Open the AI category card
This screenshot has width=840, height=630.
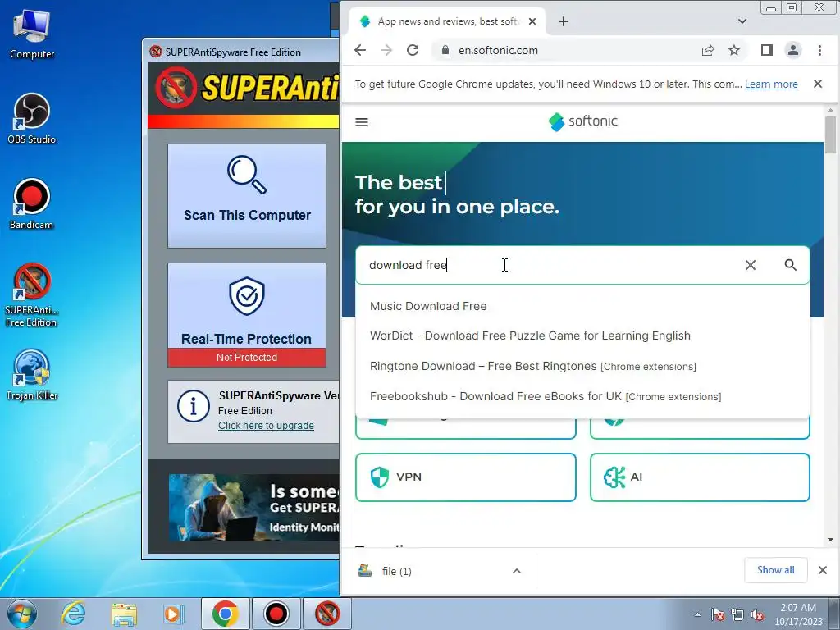pos(700,477)
